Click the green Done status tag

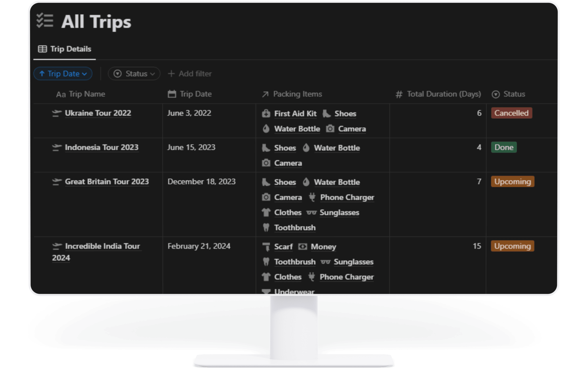504,147
